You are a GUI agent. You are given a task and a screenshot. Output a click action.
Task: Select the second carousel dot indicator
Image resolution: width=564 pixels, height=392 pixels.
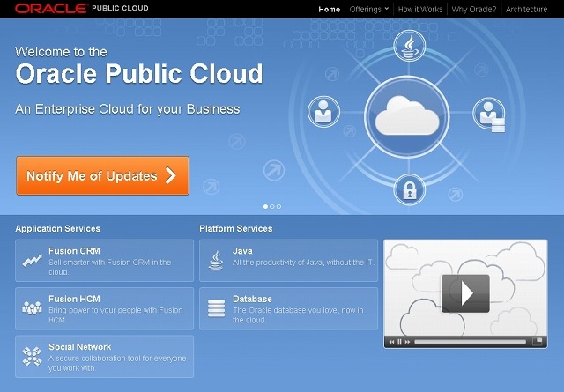tap(272, 206)
